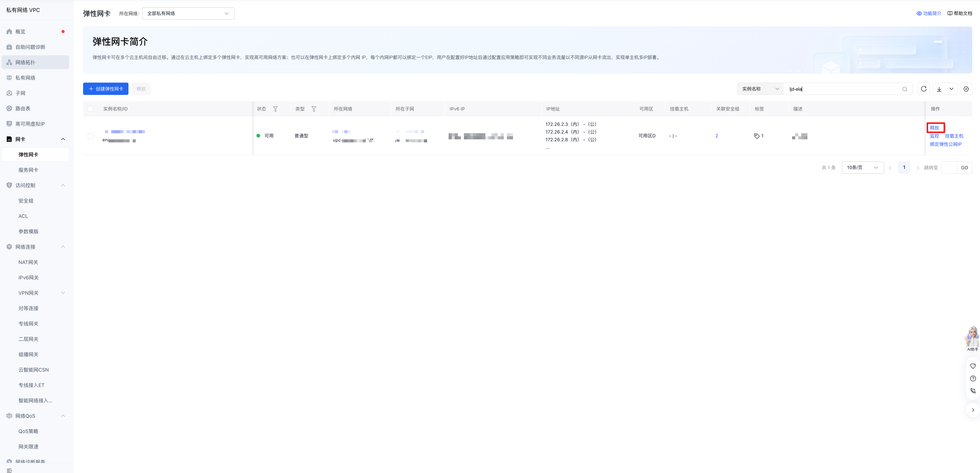This screenshot has height=473, width=980.
Task: Collapse sidebar using bottom menu icon
Action: (9, 471)
